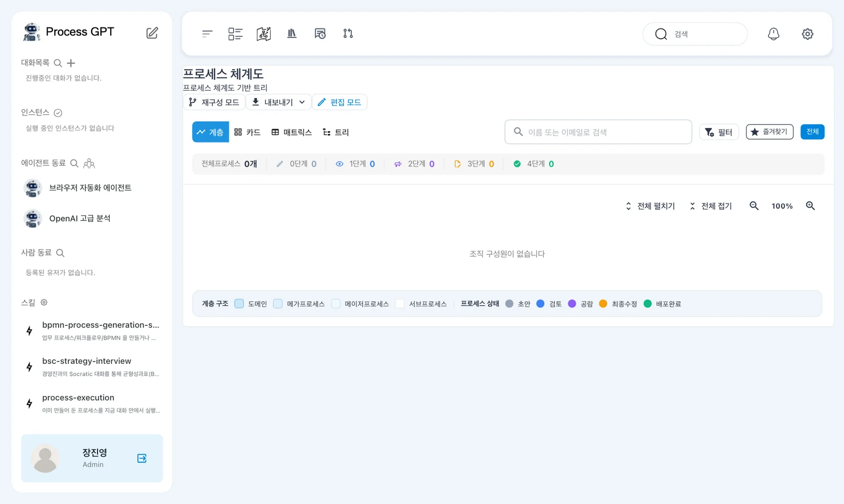This screenshot has height=504, width=844.
Task: Switch to the 매트릭스 view tab
Action: (292, 132)
